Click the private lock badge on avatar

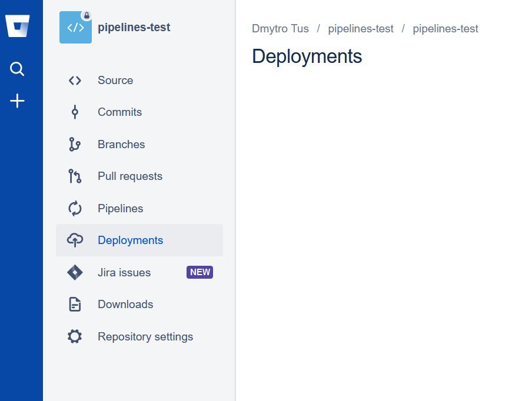point(87,16)
